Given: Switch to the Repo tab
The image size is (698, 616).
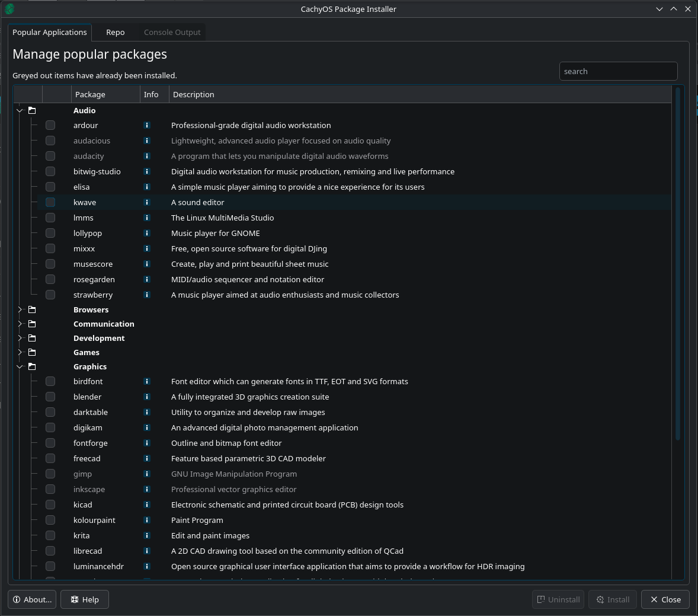Looking at the screenshot, I should (116, 32).
